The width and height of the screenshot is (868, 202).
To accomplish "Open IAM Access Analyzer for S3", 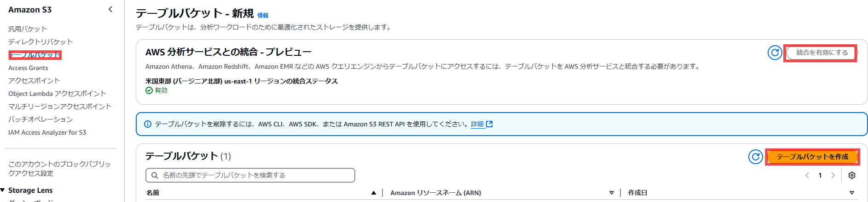I will pyautogui.click(x=47, y=132).
